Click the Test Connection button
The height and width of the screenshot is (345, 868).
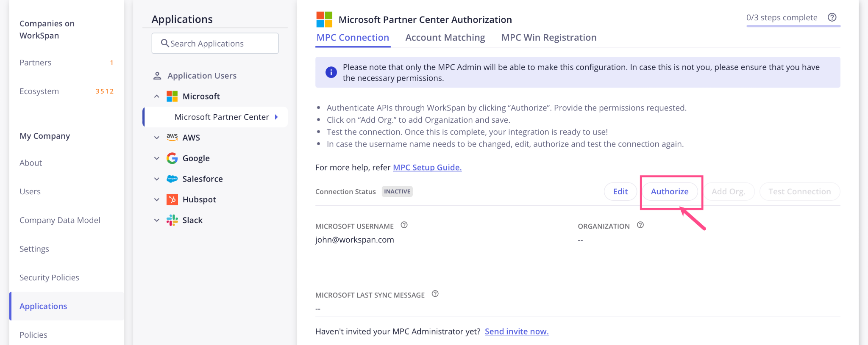[800, 192]
